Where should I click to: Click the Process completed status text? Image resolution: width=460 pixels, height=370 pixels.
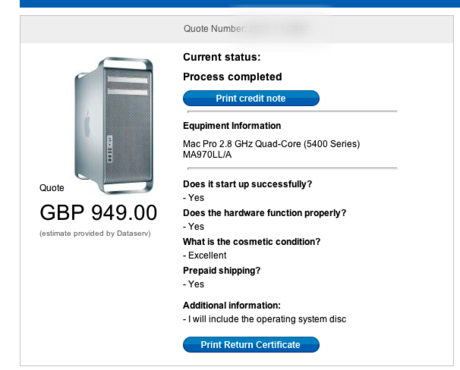pos(232,77)
